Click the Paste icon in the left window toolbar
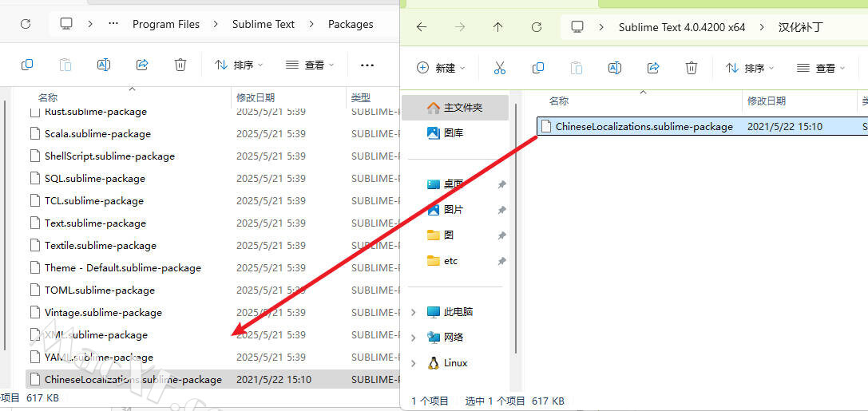This screenshot has width=868, height=411. pos(65,65)
